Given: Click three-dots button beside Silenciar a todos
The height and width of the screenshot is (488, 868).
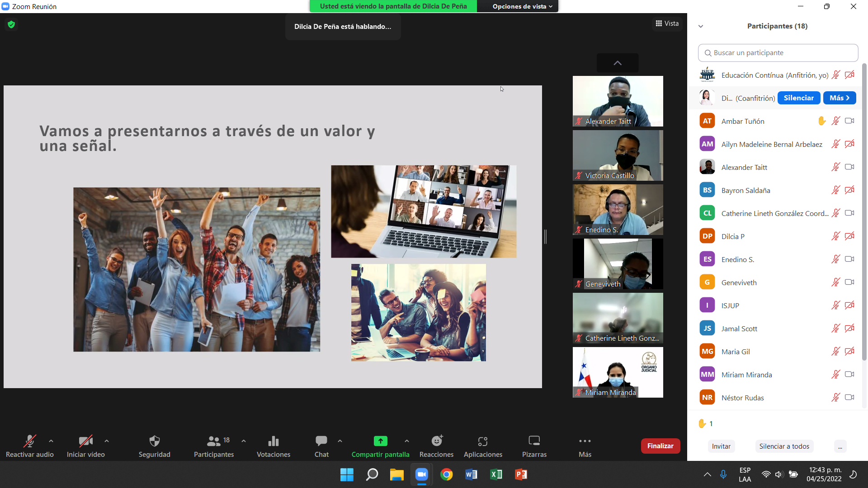Looking at the screenshot, I should [x=840, y=446].
